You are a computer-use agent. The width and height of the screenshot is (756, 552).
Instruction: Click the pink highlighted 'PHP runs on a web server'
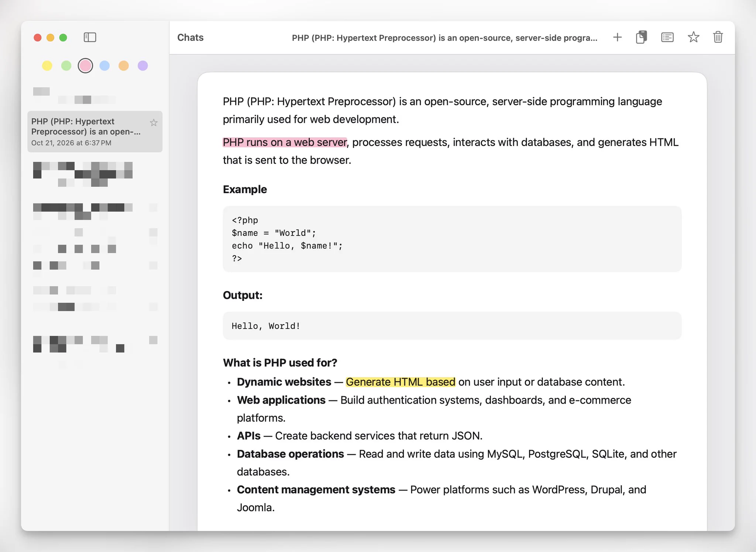[285, 142]
